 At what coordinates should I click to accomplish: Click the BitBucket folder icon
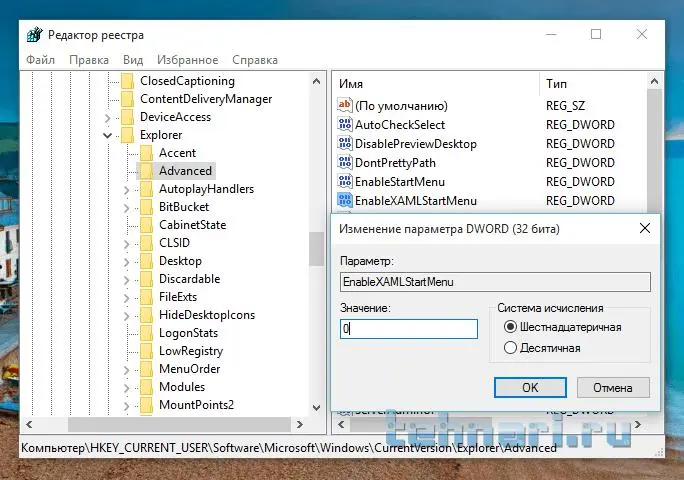click(147, 207)
